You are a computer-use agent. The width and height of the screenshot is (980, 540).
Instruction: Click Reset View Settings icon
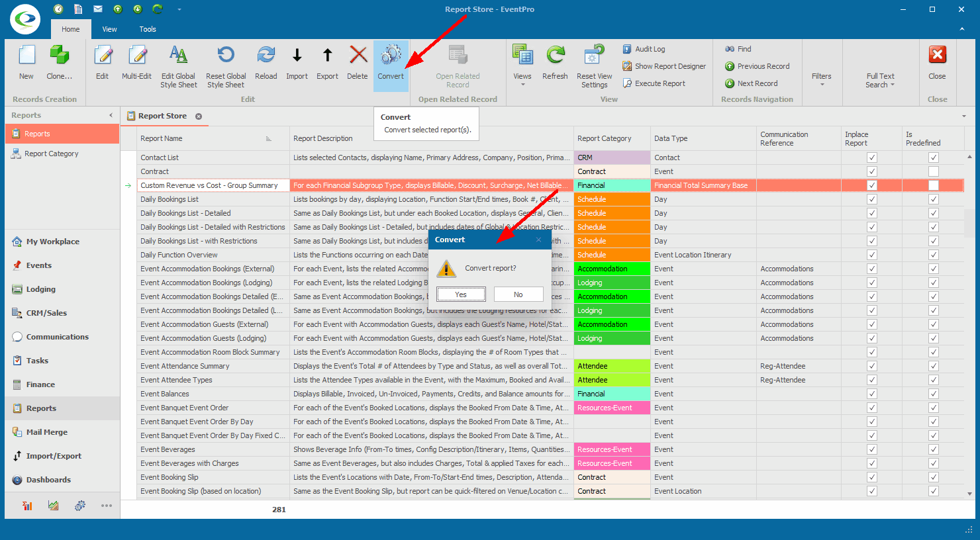(594, 55)
